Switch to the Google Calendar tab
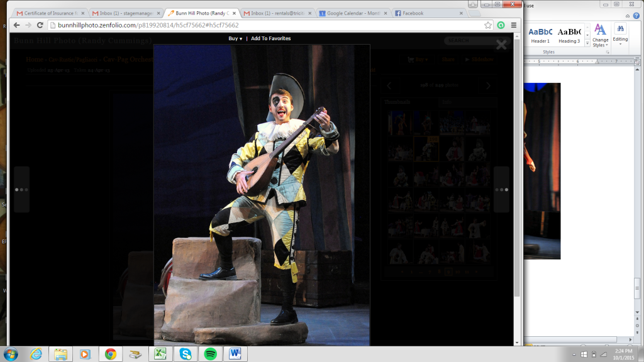The width and height of the screenshot is (644, 362). pos(353,13)
